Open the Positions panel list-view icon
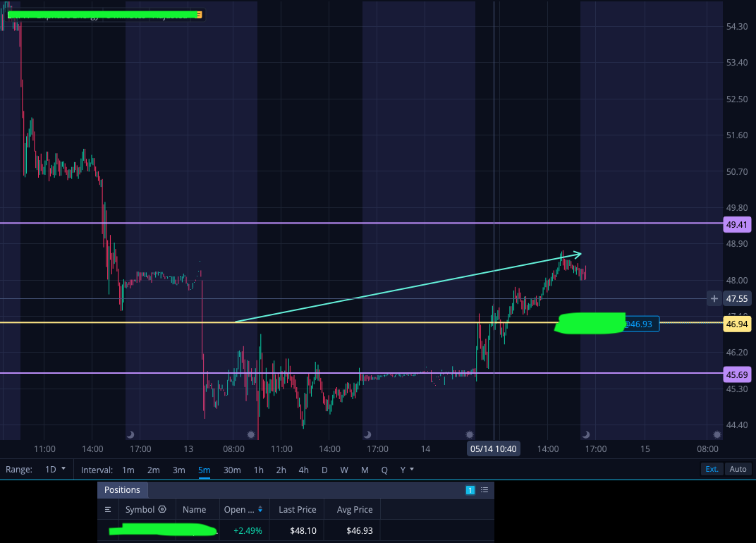The width and height of the screenshot is (756, 543). click(x=484, y=490)
